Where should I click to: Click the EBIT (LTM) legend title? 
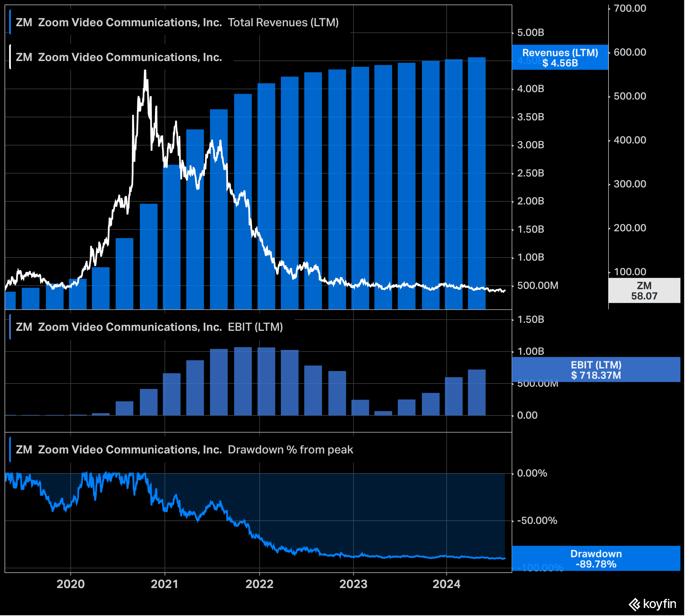click(x=149, y=327)
